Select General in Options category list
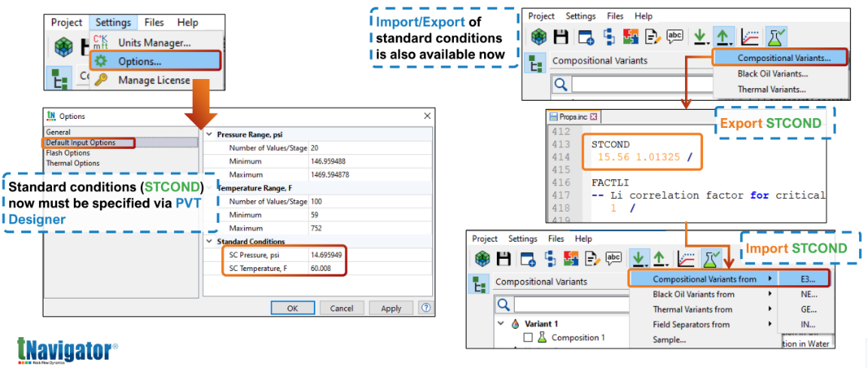The height and width of the screenshot is (368, 868). pyautogui.click(x=58, y=132)
